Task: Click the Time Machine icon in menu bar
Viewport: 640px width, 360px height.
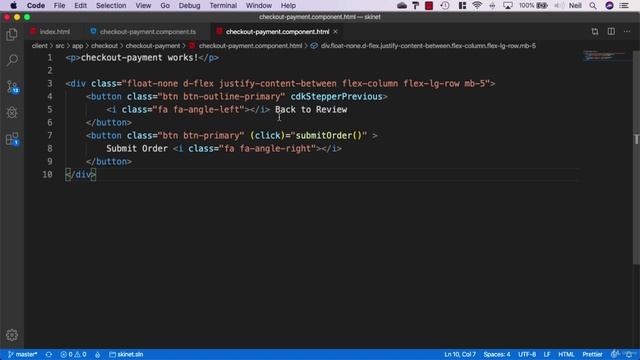Action: click(x=445, y=5)
